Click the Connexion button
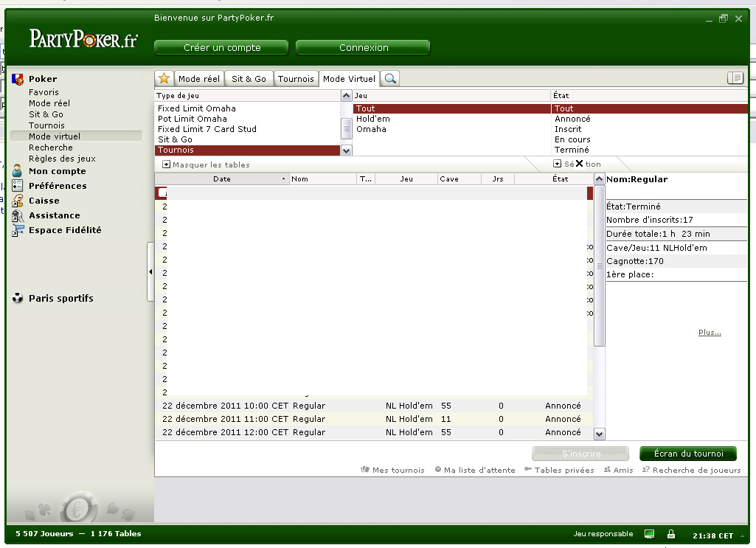This screenshot has width=756, height=548. (x=363, y=48)
